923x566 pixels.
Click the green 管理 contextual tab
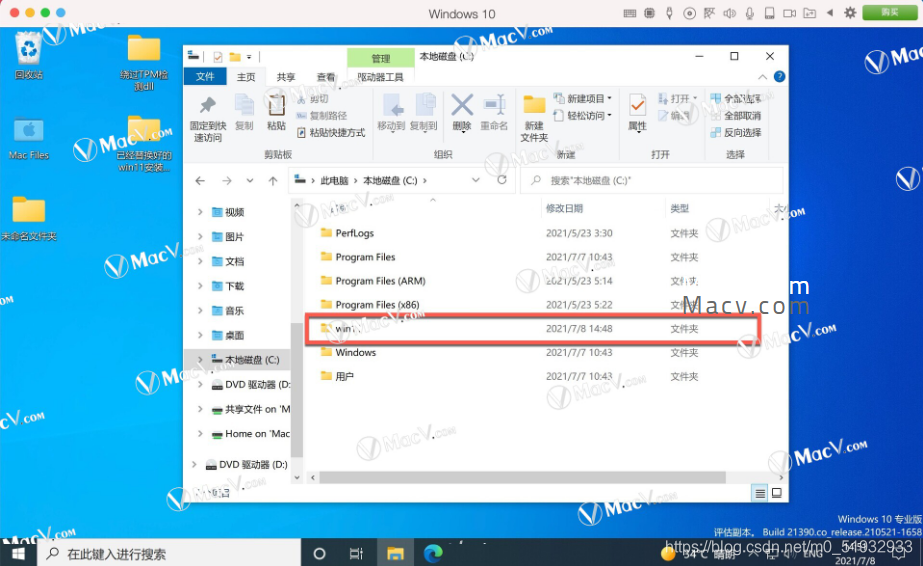click(x=380, y=58)
